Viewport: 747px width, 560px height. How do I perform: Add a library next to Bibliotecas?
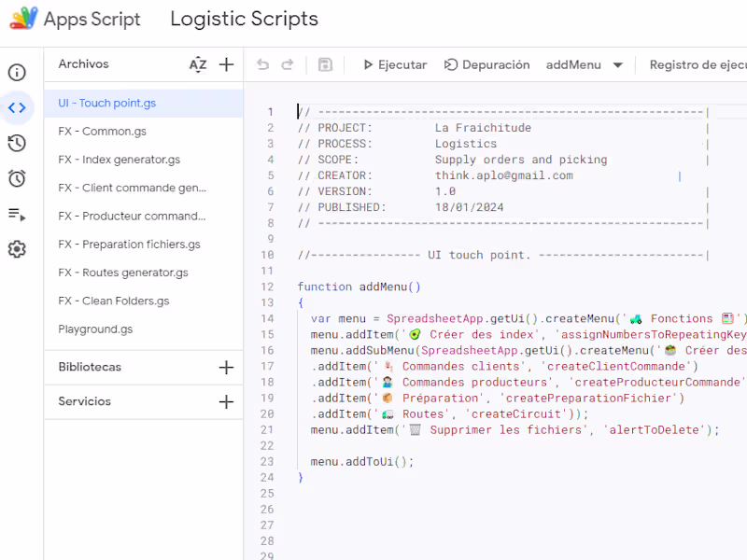(226, 368)
